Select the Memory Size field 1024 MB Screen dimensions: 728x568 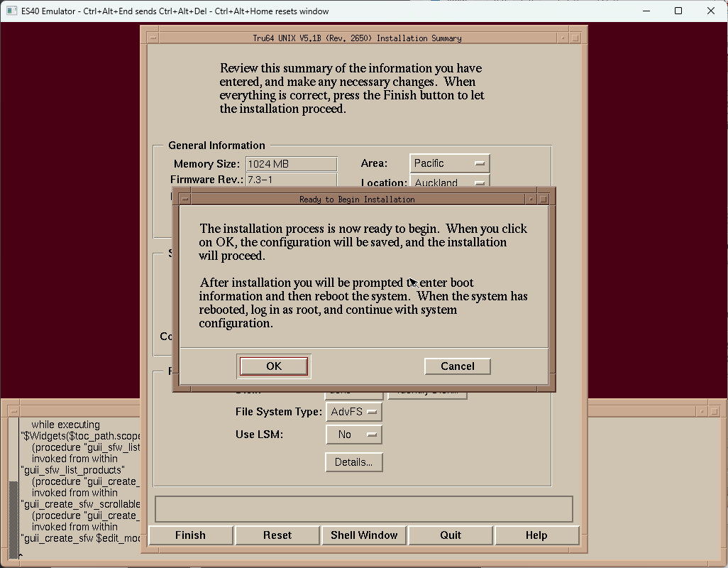tap(291, 164)
